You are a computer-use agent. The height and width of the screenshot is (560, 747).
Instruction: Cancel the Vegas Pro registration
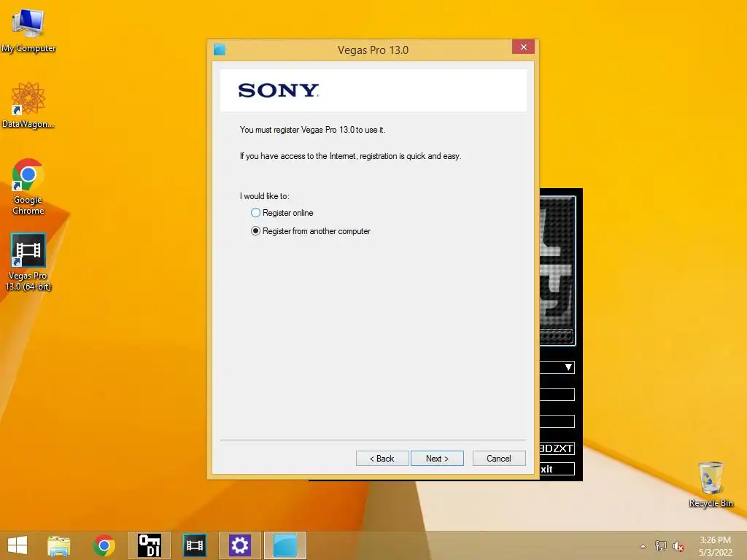click(x=499, y=458)
